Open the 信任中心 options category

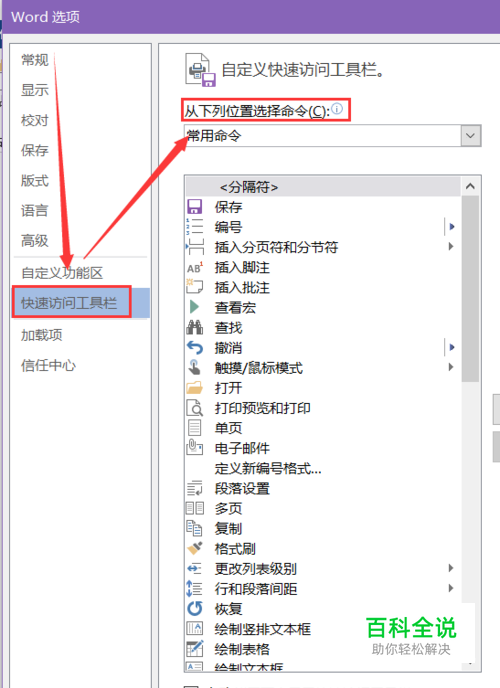[x=48, y=365]
